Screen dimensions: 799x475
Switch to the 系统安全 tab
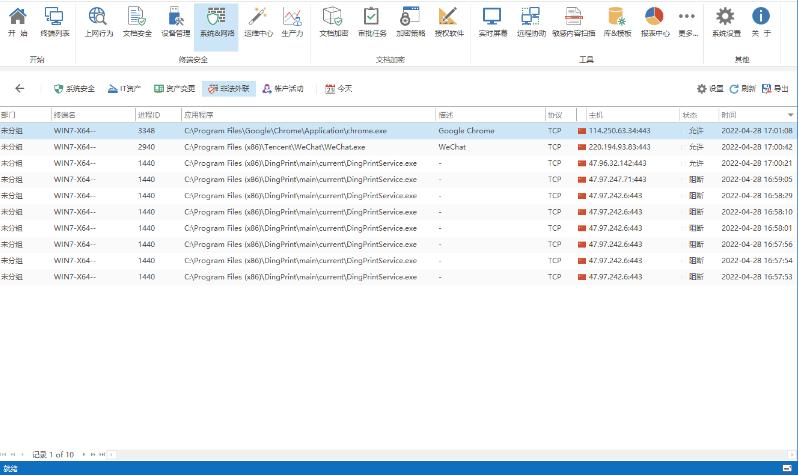[x=74, y=89]
